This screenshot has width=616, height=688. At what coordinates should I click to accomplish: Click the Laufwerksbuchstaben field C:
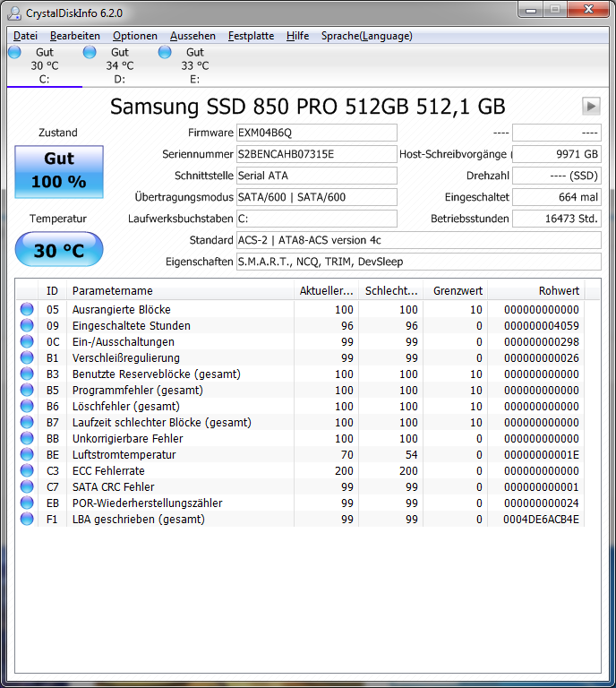317,219
